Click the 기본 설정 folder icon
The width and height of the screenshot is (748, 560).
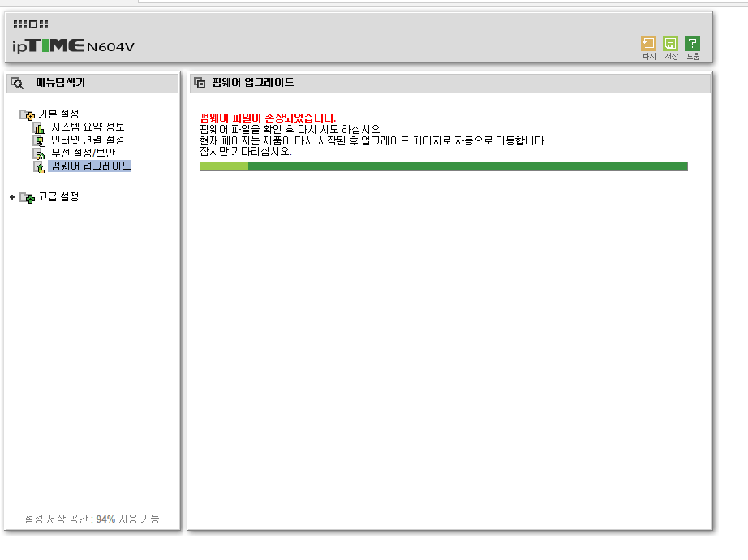tap(28, 114)
